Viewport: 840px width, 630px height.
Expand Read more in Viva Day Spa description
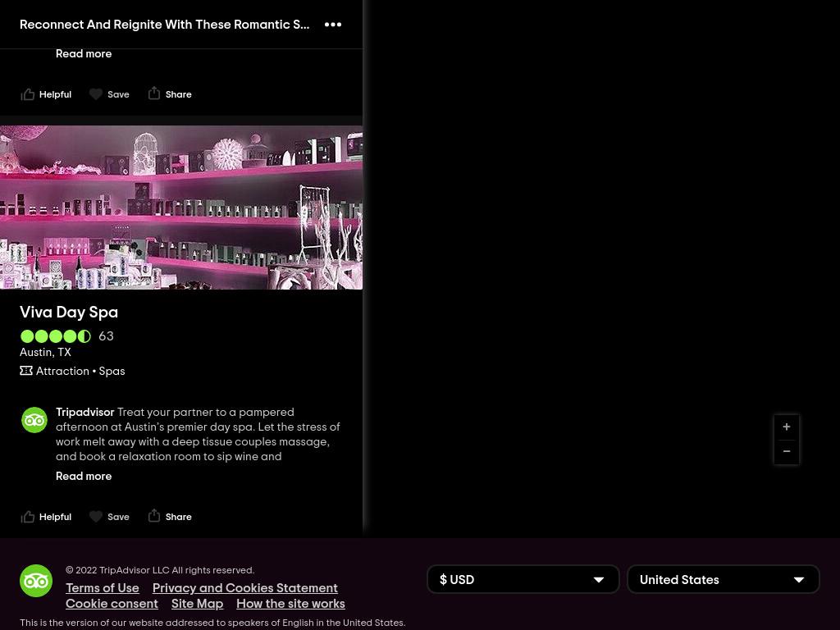click(84, 477)
